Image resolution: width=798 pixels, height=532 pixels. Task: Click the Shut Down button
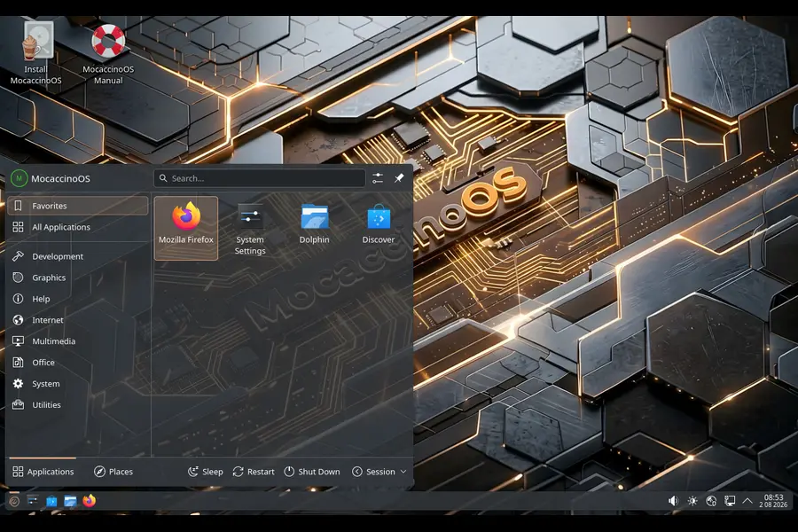pos(311,472)
